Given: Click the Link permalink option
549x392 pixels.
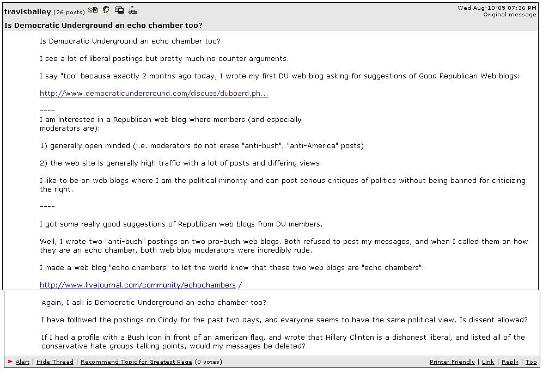Looking at the screenshot, I should [488, 362].
